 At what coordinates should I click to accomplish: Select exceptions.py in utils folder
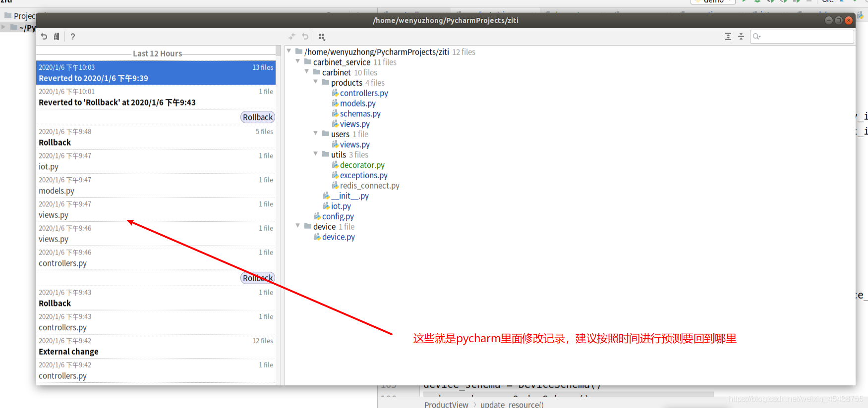[364, 176]
